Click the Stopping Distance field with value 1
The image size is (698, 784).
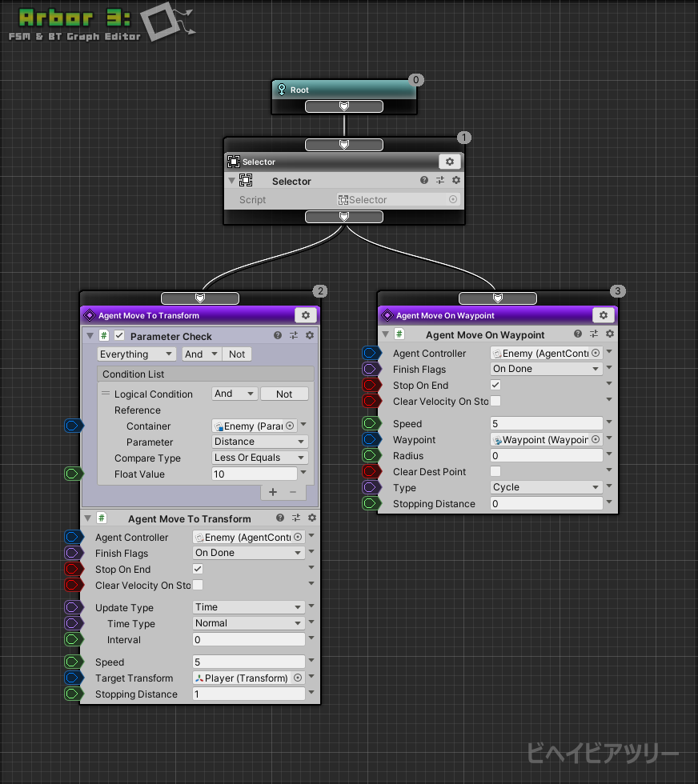248,694
